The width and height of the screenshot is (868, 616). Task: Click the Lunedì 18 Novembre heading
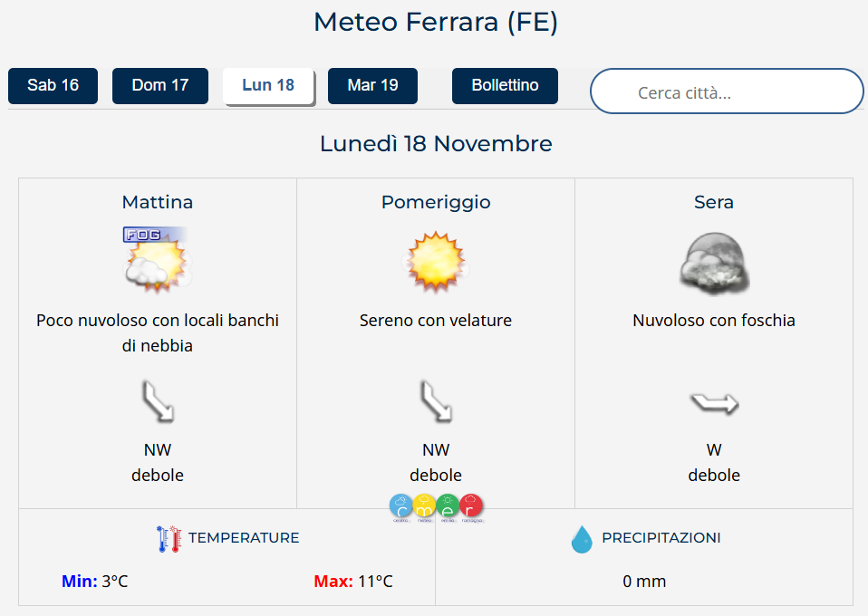click(x=436, y=143)
